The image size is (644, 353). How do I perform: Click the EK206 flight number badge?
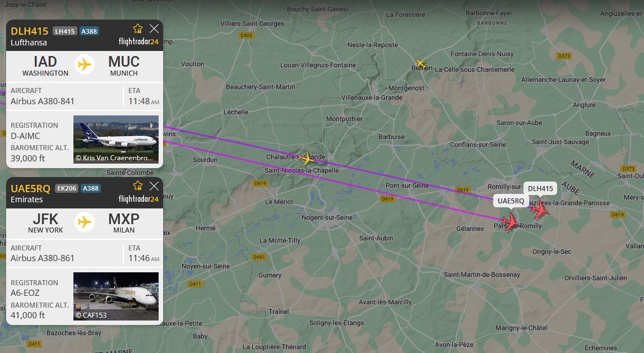pos(67,188)
